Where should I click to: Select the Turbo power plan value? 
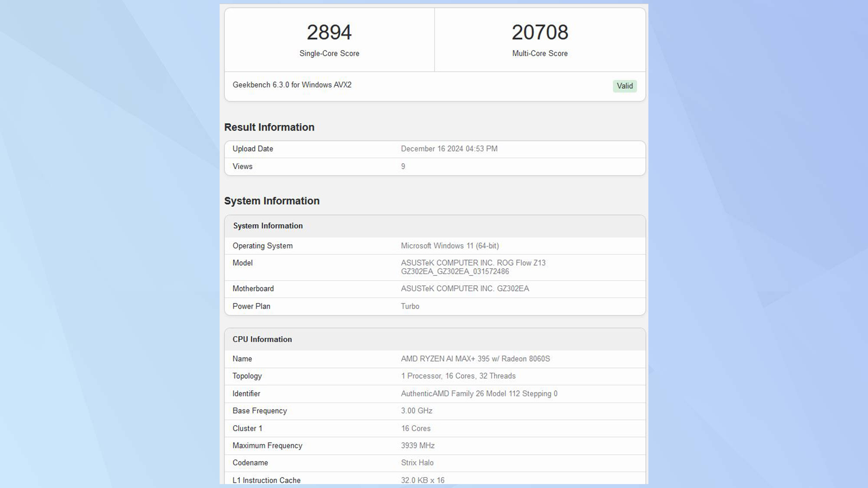(x=409, y=306)
